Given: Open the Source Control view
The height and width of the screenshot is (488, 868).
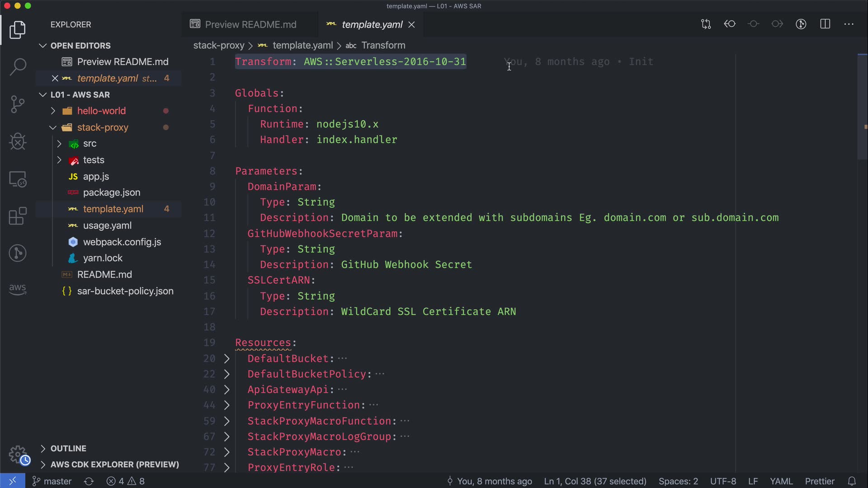Looking at the screenshot, I should tap(18, 104).
